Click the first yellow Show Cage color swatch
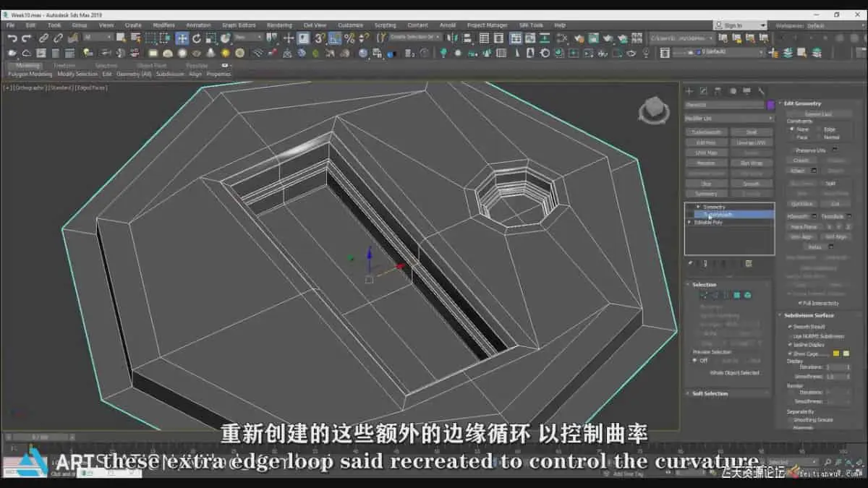The image size is (868, 488). [x=836, y=354]
